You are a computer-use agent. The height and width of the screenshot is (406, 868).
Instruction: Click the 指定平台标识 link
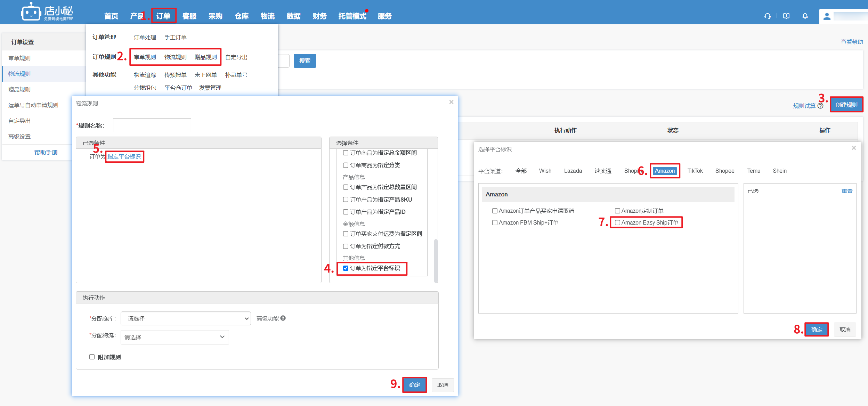[x=124, y=156]
